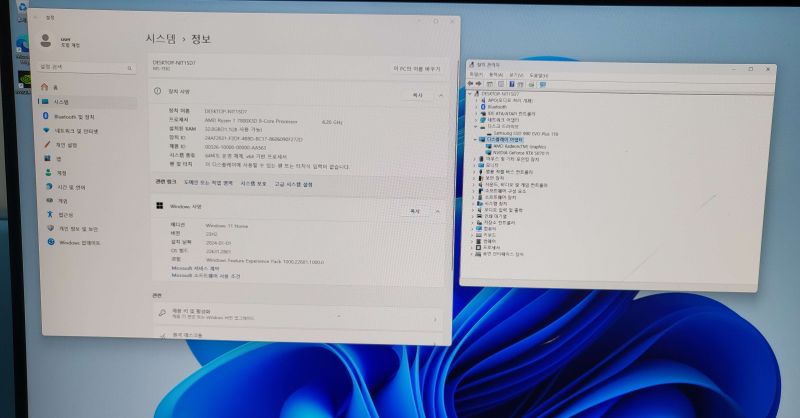Open 보기 menu in Device Manager
800x418 pixels.
[516, 75]
